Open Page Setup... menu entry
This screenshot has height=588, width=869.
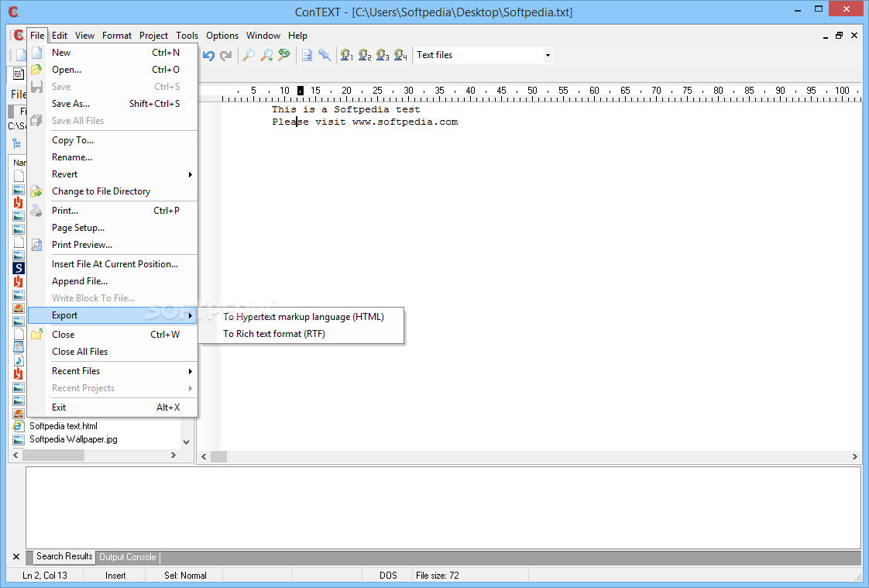(x=113, y=228)
